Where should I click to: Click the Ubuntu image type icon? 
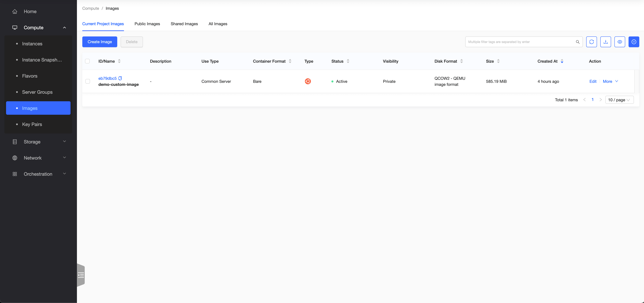coord(308,81)
